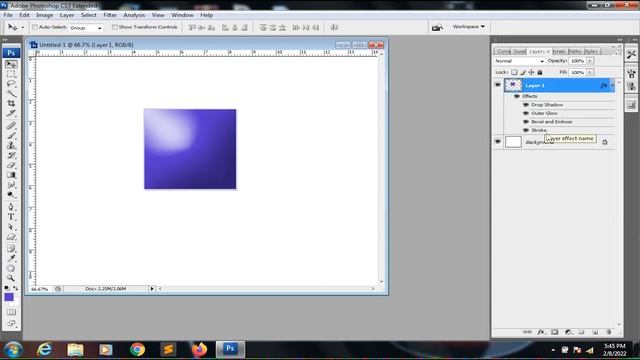Select the Gradient tool
640x360 pixels.
(11, 175)
